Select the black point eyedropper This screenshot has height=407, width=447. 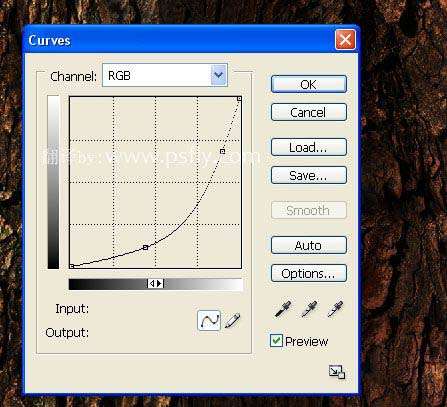(x=283, y=309)
